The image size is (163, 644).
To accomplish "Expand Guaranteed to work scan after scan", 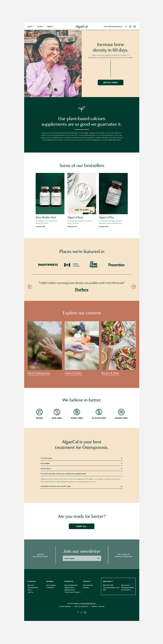I will (82, 486).
